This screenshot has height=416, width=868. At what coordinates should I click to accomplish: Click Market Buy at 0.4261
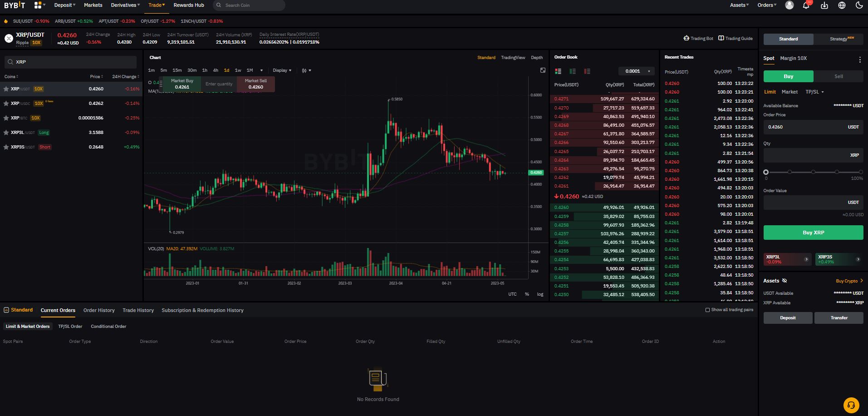(x=182, y=84)
